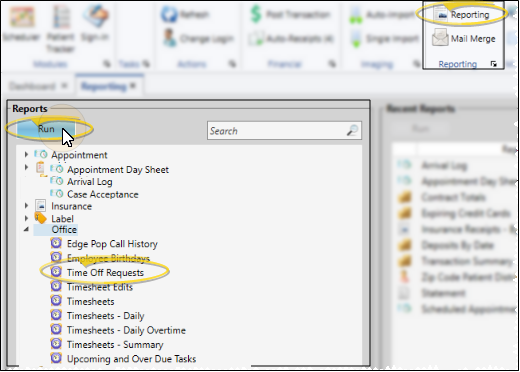
Task: Click Post Transaction
Action: [290, 14]
